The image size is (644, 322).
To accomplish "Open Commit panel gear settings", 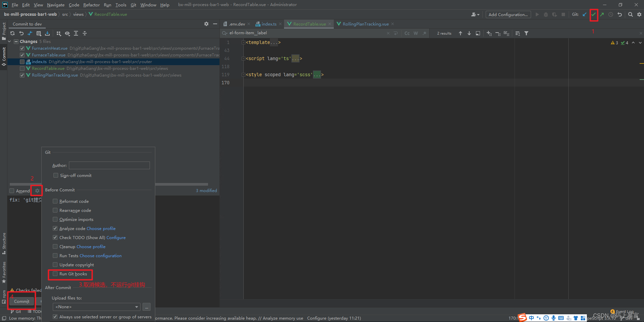I will pyautogui.click(x=206, y=24).
